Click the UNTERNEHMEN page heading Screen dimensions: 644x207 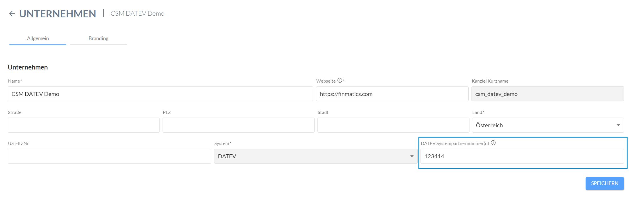coord(58,14)
